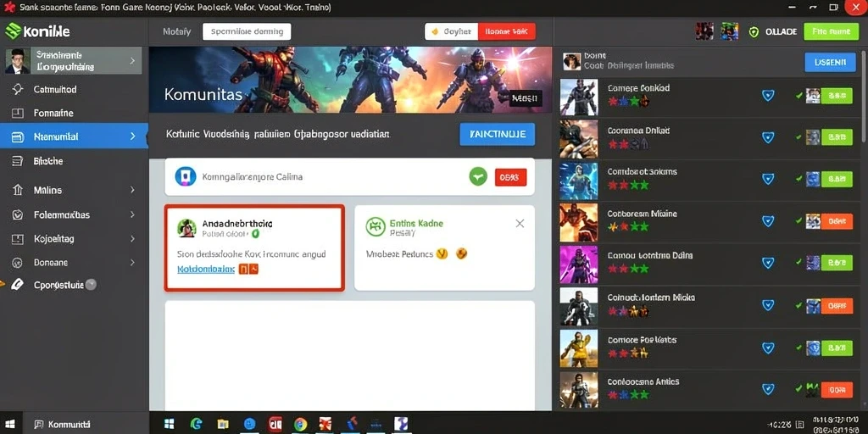868x434 pixels.
Task: Click the pen icon beside Cponostuiie
Action: coord(18,285)
